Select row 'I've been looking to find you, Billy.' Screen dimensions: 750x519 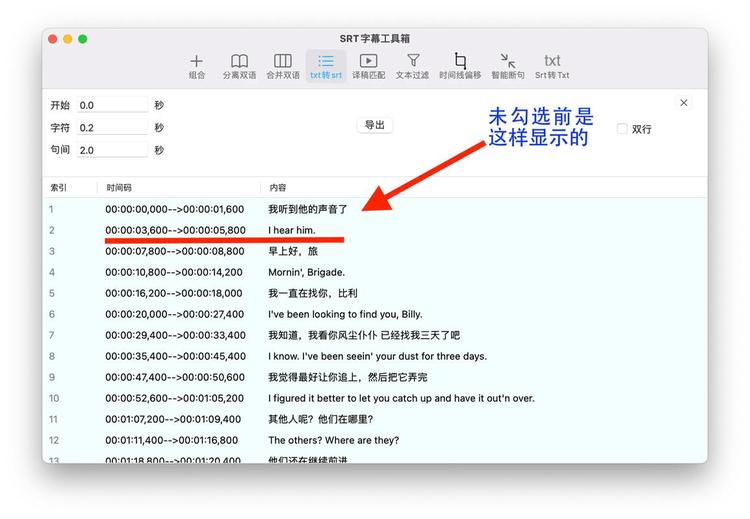375,314
